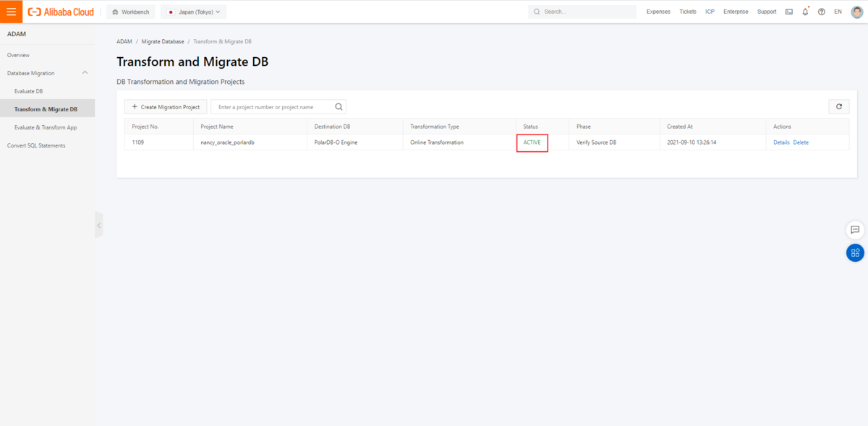This screenshot has height=426, width=868.
Task: Open the Cloud Shell terminal icon
Action: click(788, 12)
